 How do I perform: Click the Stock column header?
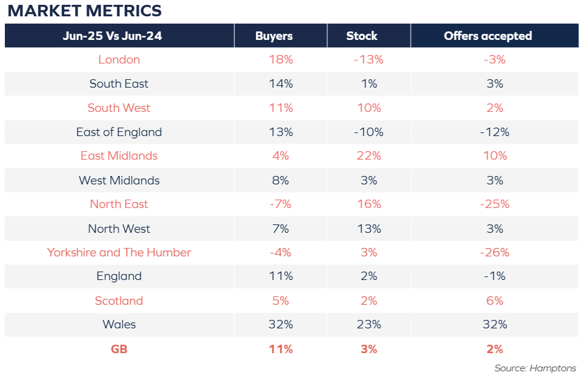(x=362, y=36)
